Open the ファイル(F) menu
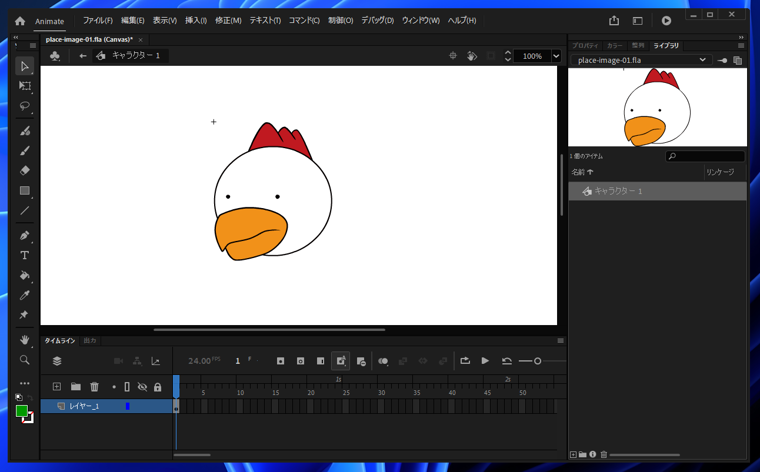The width and height of the screenshot is (760, 472). (97, 20)
